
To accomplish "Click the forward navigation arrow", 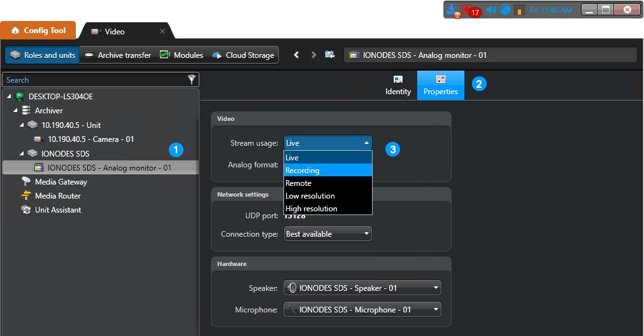I will pyautogui.click(x=314, y=55).
